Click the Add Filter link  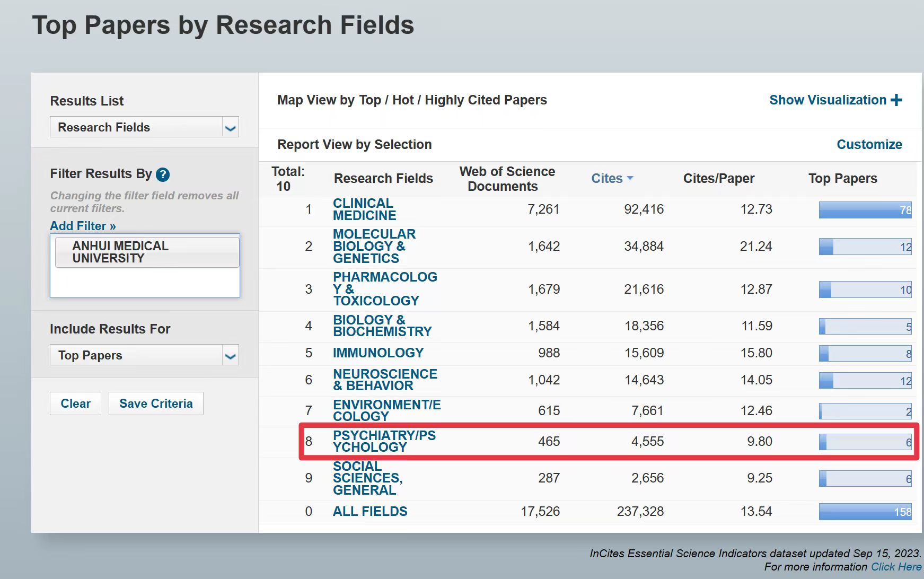(x=83, y=226)
